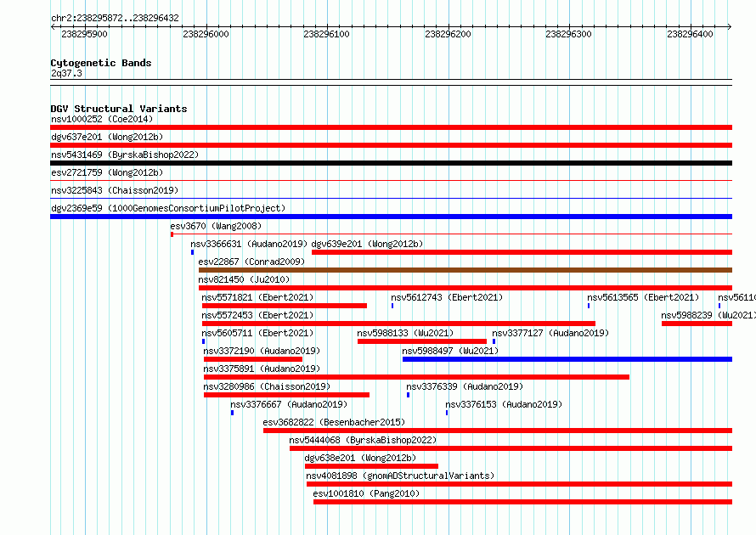Click the black bar of nsv5431469
The image size is (756, 535).
pyautogui.click(x=391, y=163)
